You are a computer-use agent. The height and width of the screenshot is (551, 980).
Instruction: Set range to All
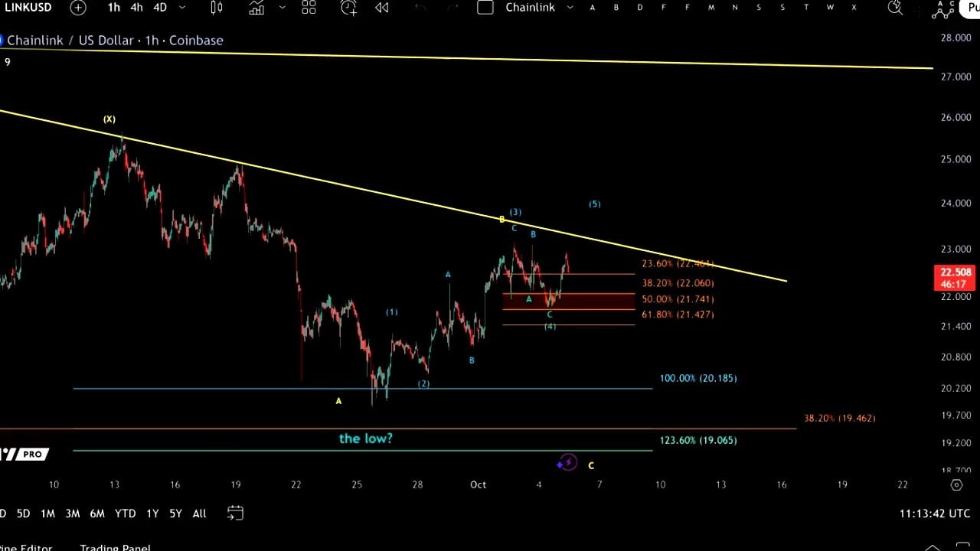[199, 514]
